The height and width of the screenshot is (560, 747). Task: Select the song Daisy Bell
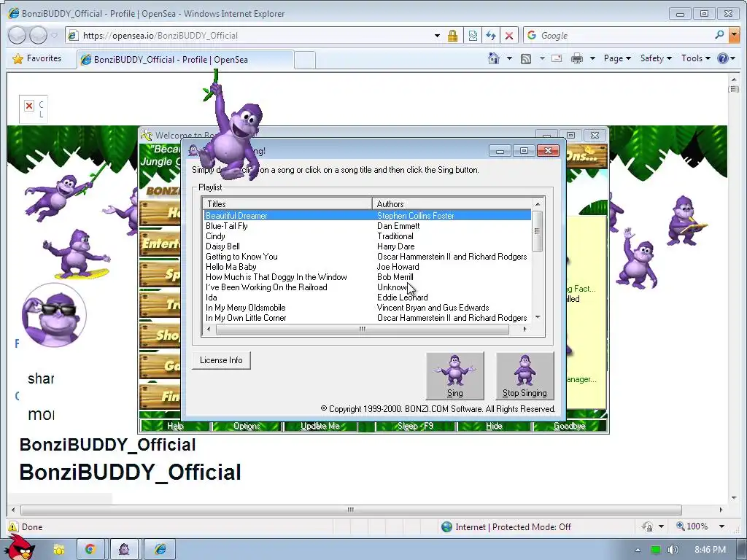pyautogui.click(x=222, y=246)
